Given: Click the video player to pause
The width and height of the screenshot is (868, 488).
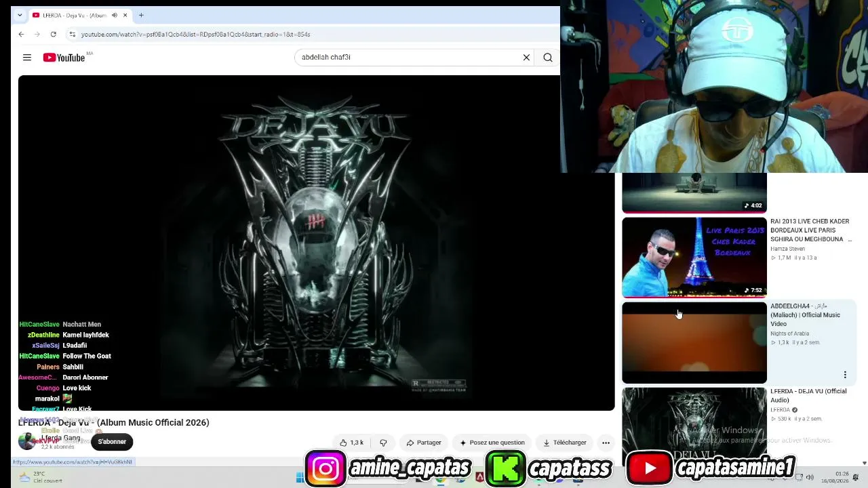Looking at the screenshot, I should (x=316, y=243).
